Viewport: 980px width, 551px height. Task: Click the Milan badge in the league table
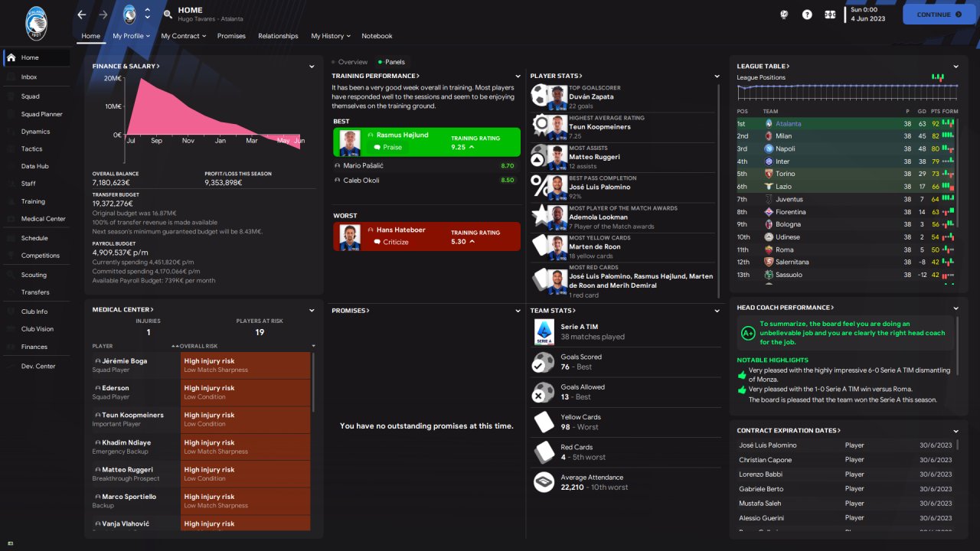[769, 136]
